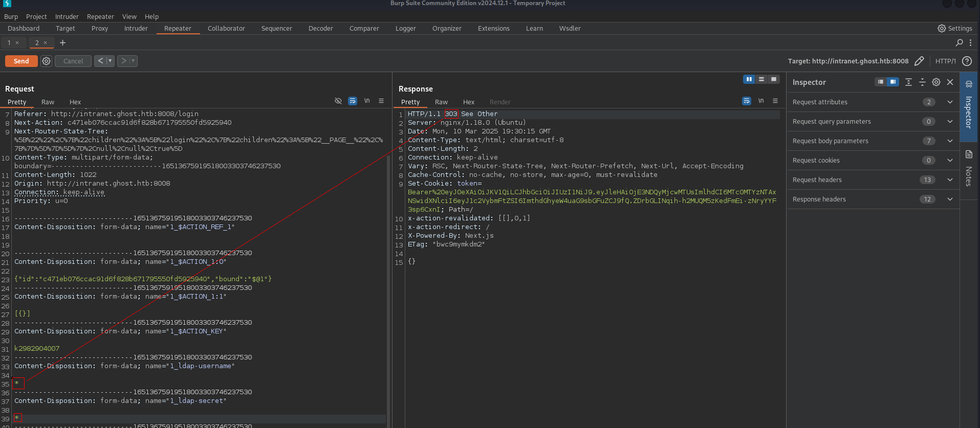Select Raw view in Response panel

pos(441,102)
